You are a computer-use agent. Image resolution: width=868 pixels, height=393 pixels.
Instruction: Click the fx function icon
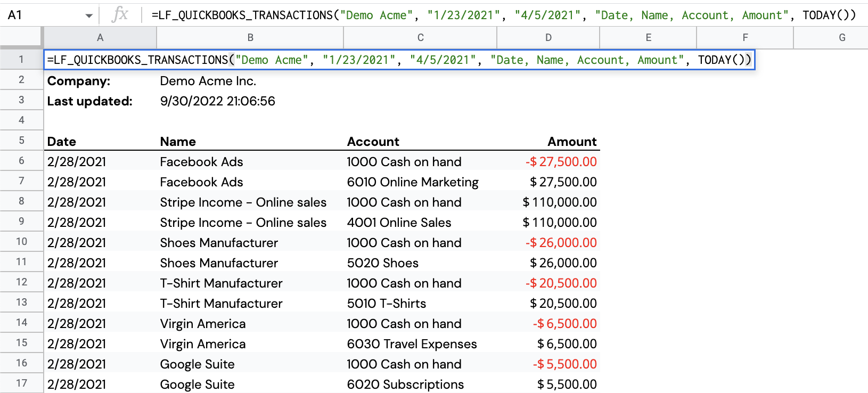(120, 15)
